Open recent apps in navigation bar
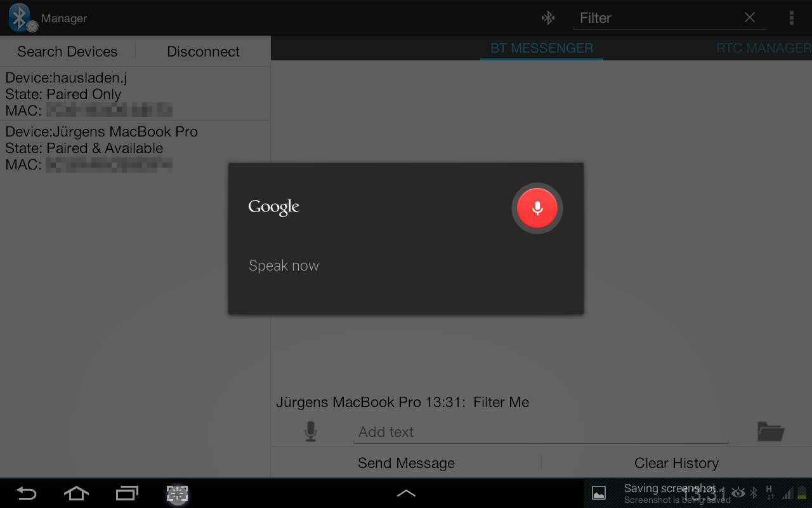The width and height of the screenshot is (812, 508). tap(127, 493)
